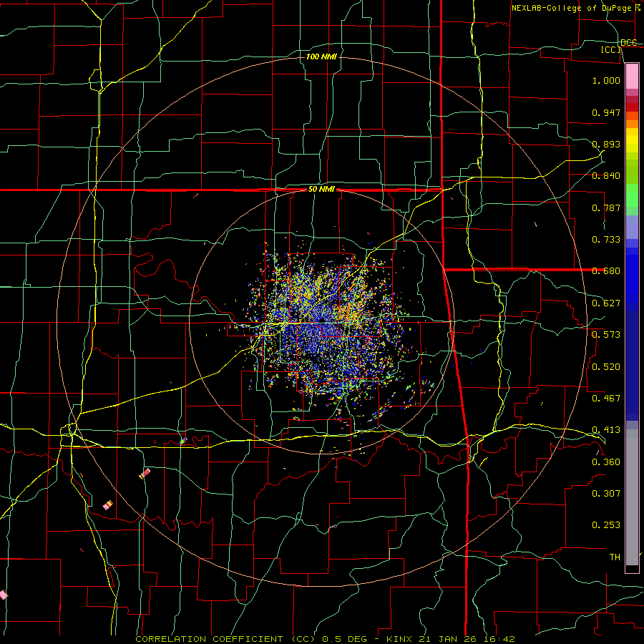Click the pink echo at far lower-left edge

coord(4,595)
